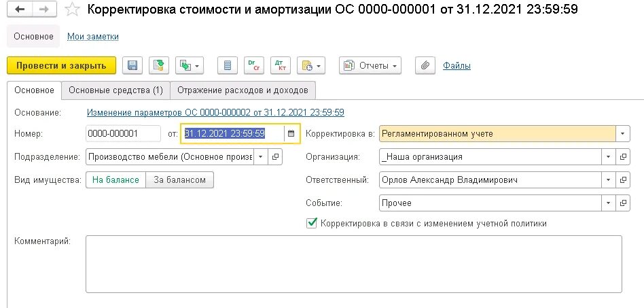The width and height of the screenshot is (644, 308).
Task: Open the Подразделение item with open icon
Action: [275, 156]
